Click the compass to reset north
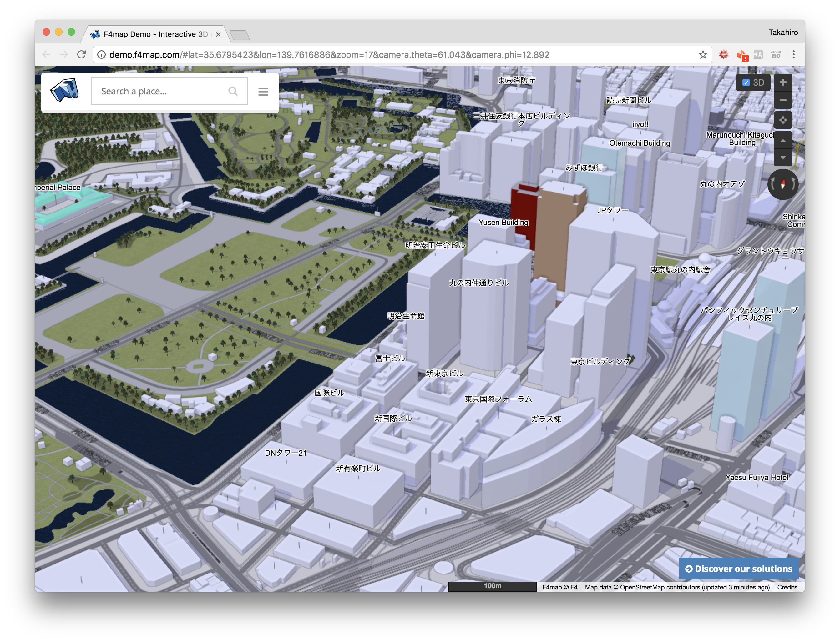This screenshot has width=840, height=642. tap(783, 184)
